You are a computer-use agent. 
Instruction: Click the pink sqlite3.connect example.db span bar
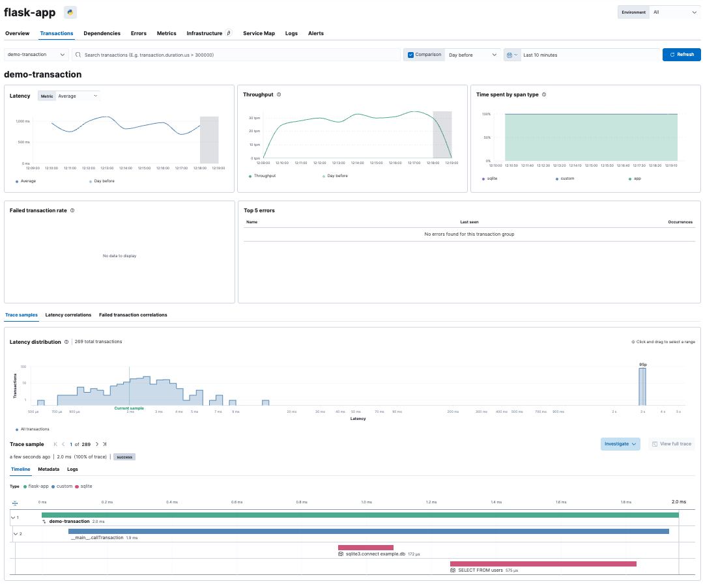point(366,548)
